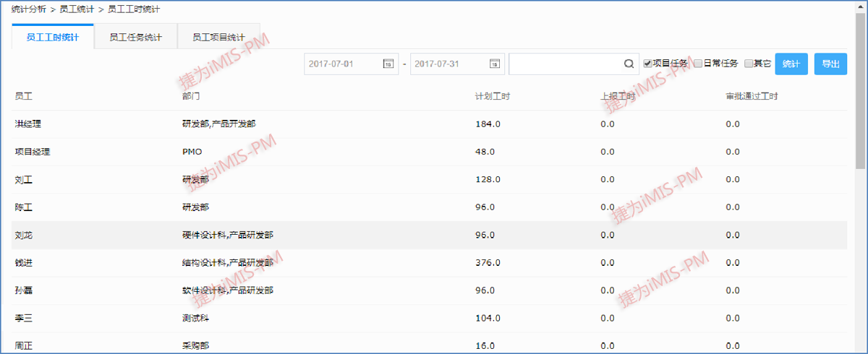Switch to the 员工任务统计 tab
This screenshot has height=354, width=868.
click(135, 37)
